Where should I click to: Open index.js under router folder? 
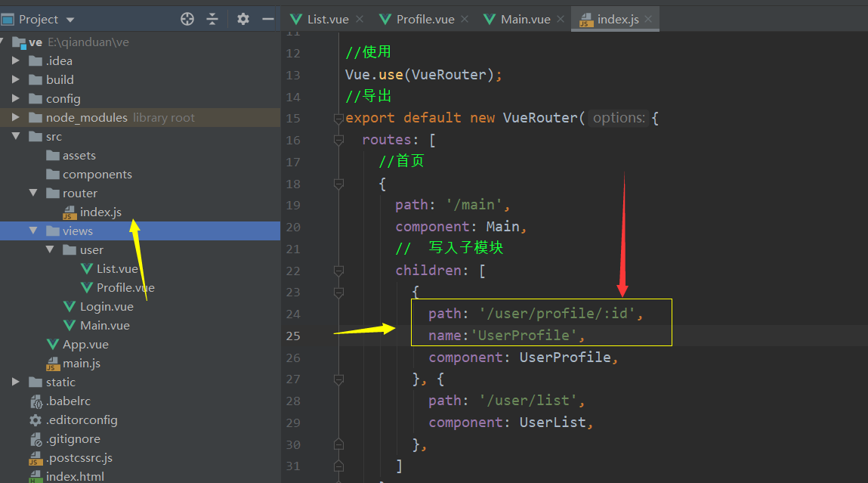[x=100, y=212]
